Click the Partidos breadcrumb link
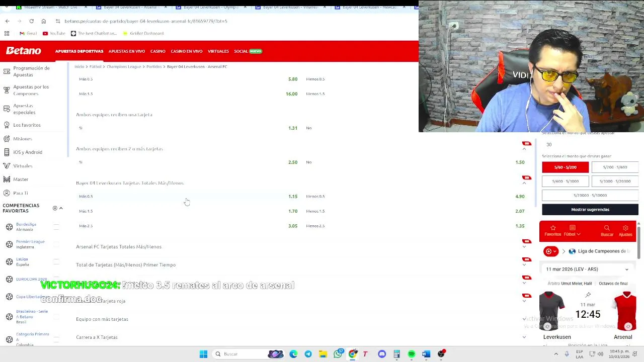Image resolution: width=644 pixels, height=362 pixels. click(x=154, y=66)
